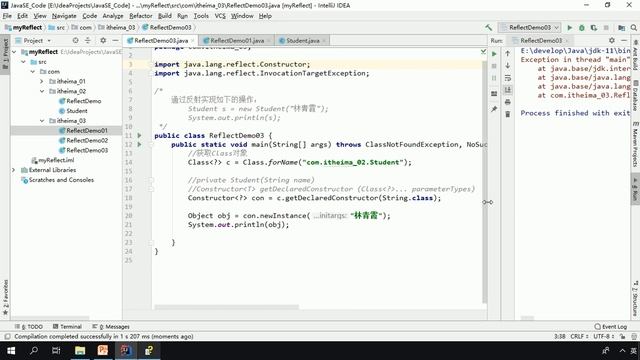The width and height of the screenshot is (640, 360).
Task: Open the Favorites side tool window
Action: (x=5, y=297)
